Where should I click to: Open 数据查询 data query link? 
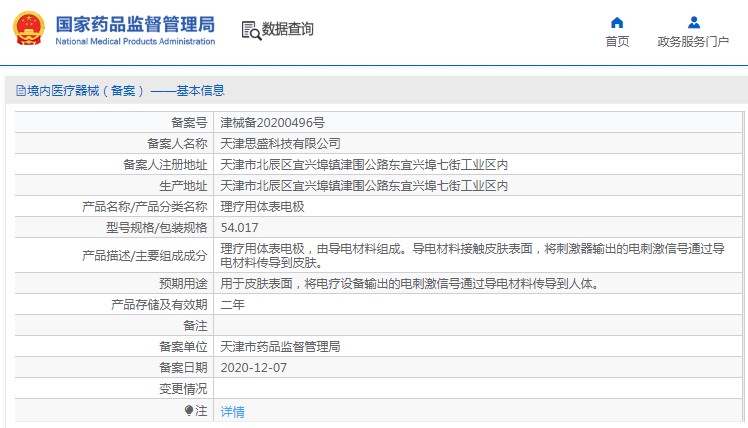pyautogui.click(x=288, y=29)
